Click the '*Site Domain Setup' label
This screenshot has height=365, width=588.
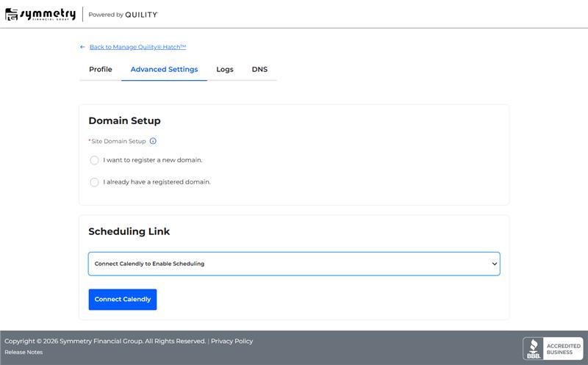click(117, 141)
